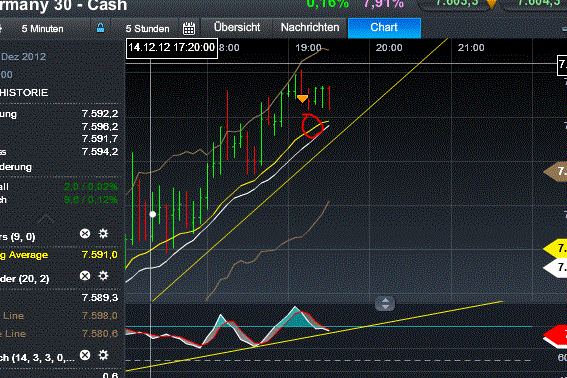This screenshot has height=378, width=567.
Task: Click the orange triangle marker on the chart
Action: (x=302, y=98)
